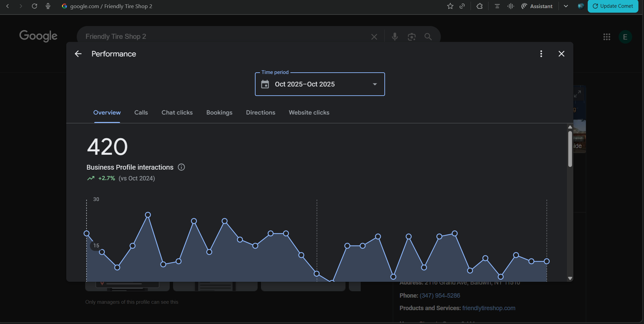Start voice search microphone in search box
Screen dimensions: 644x324
pyautogui.click(x=395, y=36)
